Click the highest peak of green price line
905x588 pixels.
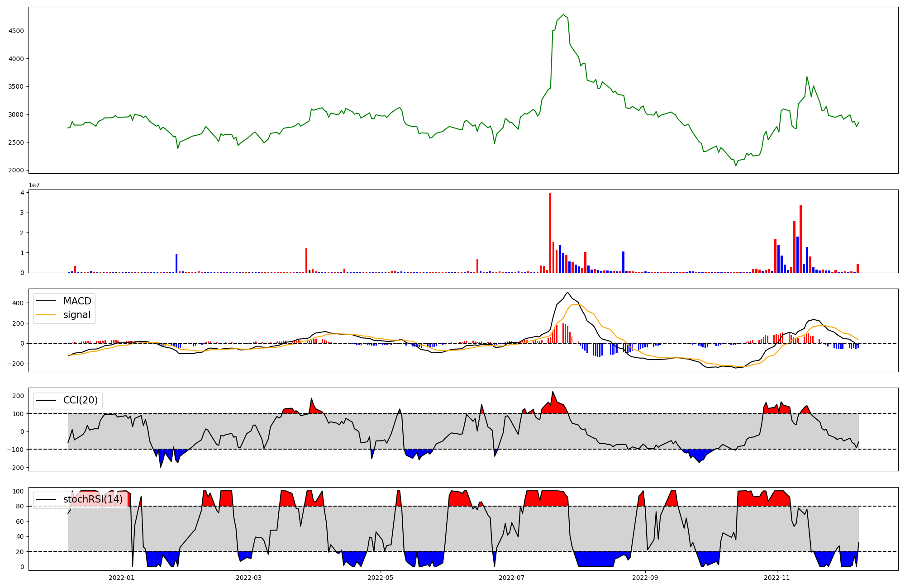pos(563,15)
